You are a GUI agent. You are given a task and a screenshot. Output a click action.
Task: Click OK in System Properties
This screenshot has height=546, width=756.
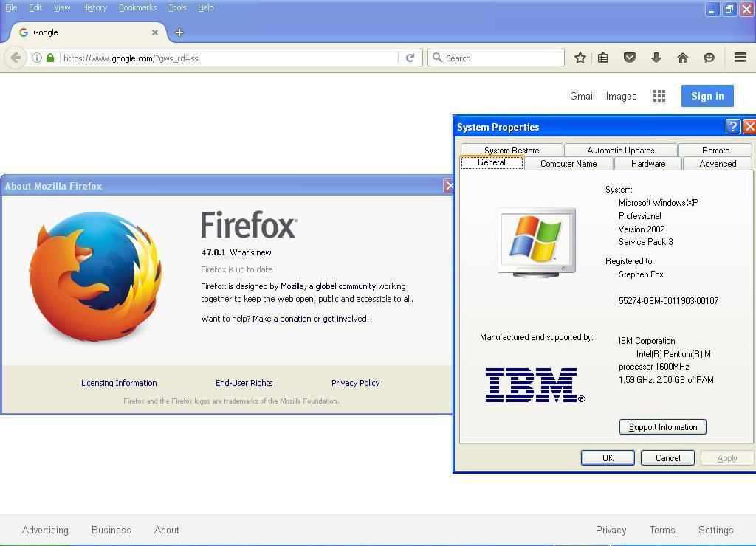pyautogui.click(x=608, y=457)
